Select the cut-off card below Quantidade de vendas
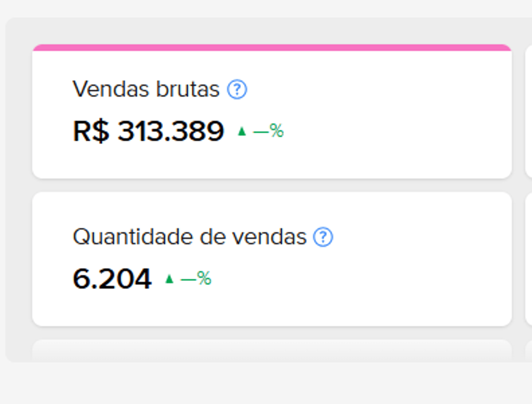The width and height of the screenshot is (532, 404). coord(272,351)
